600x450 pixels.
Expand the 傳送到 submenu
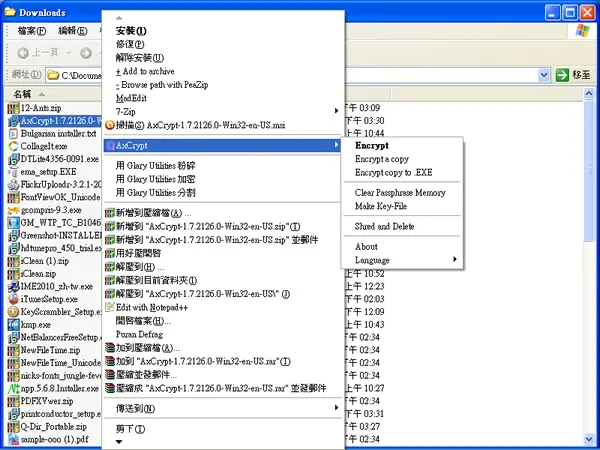(x=336, y=408)
